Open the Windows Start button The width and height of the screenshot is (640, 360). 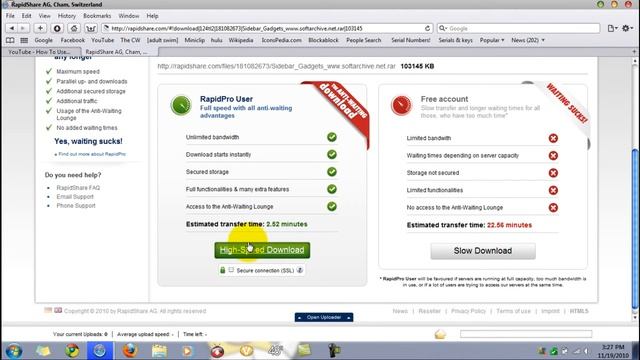pos(13,351)
